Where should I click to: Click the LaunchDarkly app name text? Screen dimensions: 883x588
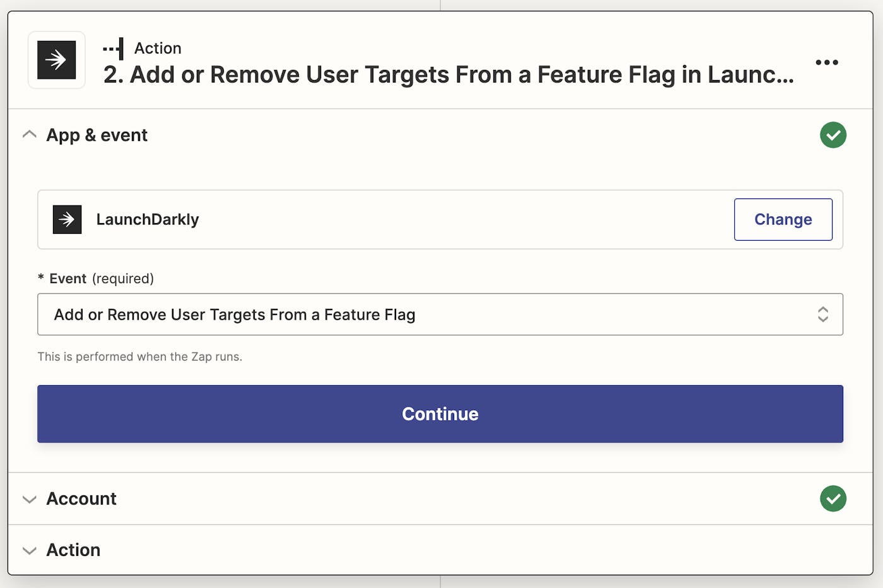[x=148, y=219]
